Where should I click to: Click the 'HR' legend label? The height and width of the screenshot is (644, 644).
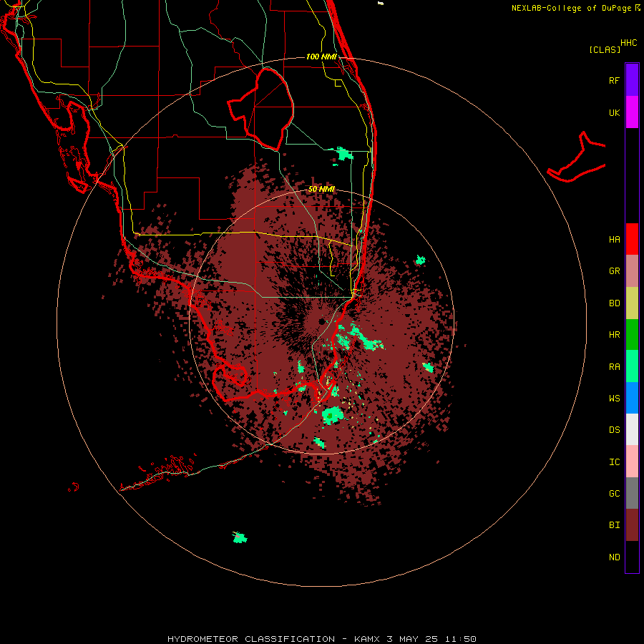614,335
